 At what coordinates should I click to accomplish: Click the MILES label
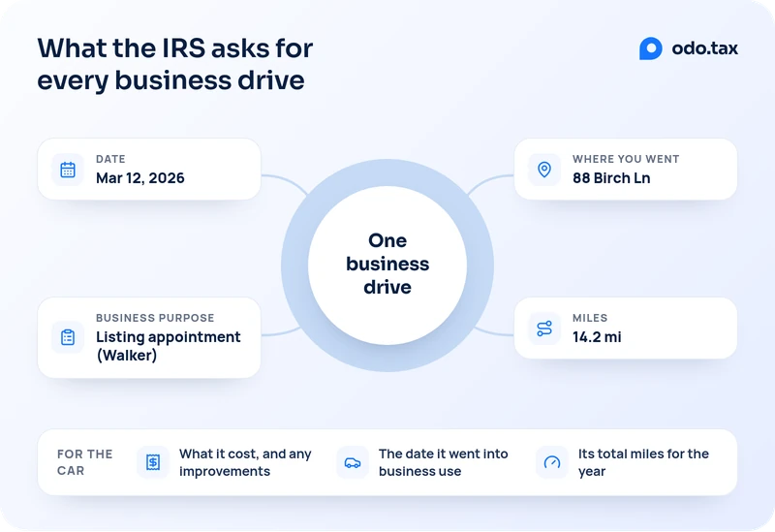(590, 318)
